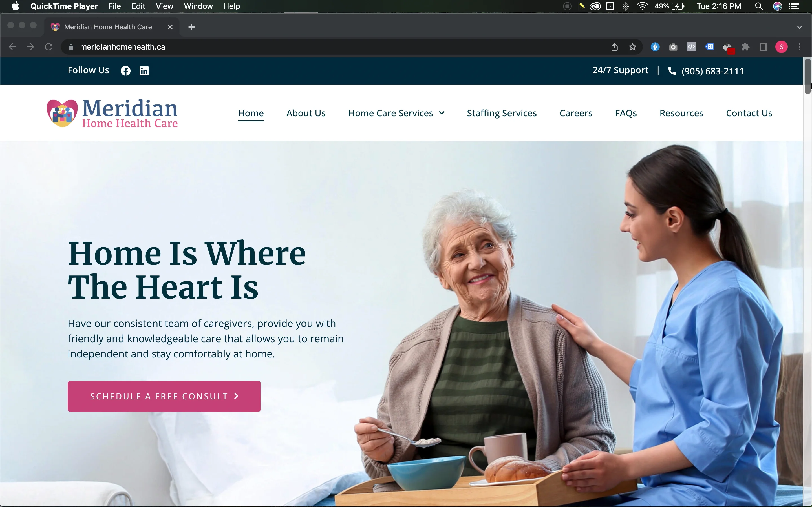Click the macOS Spotlight search icon
This screenshot has width=812, height=507.
tap(759, 6)
